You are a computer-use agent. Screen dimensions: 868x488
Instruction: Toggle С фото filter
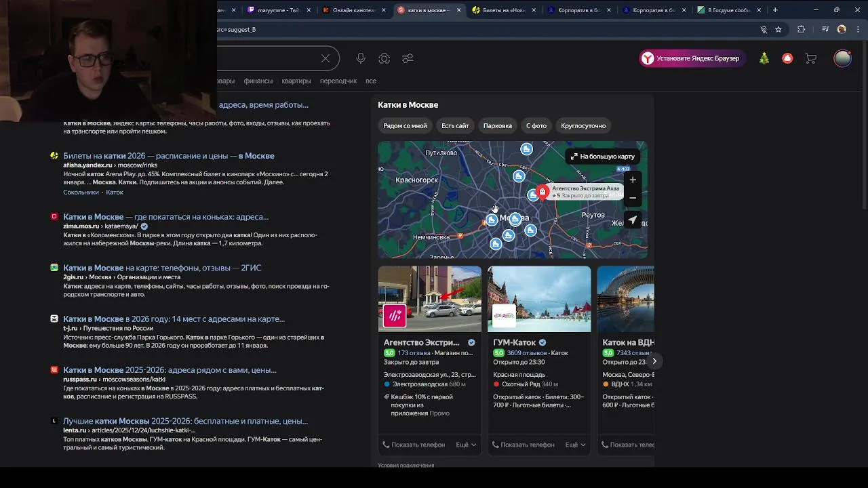click(536, 125)
